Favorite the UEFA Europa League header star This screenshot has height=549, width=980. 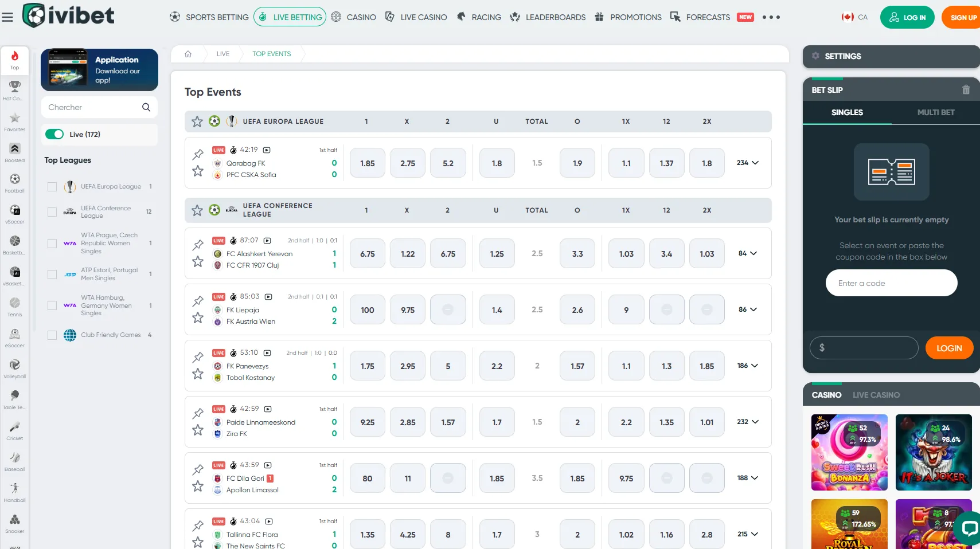197,121
